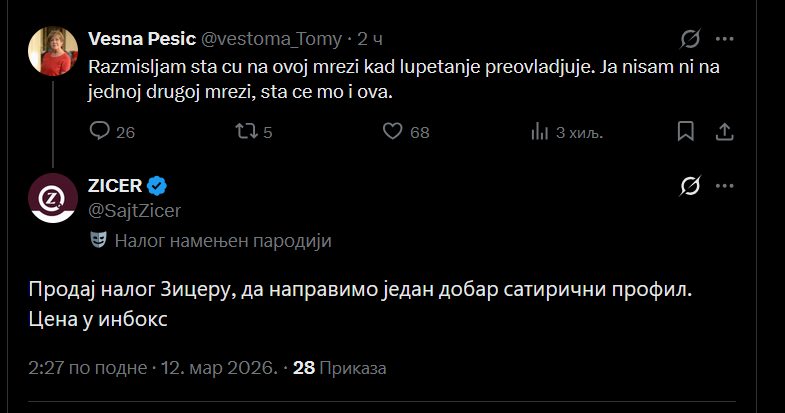
Task: Click the Vesna Pesic display name
Action: 142,40
